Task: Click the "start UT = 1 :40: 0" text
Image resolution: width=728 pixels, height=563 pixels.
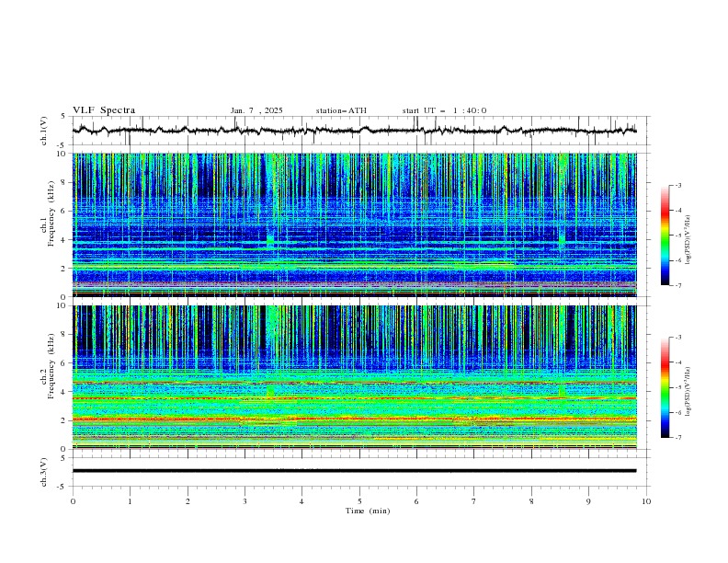Action: tap(444, 110)
